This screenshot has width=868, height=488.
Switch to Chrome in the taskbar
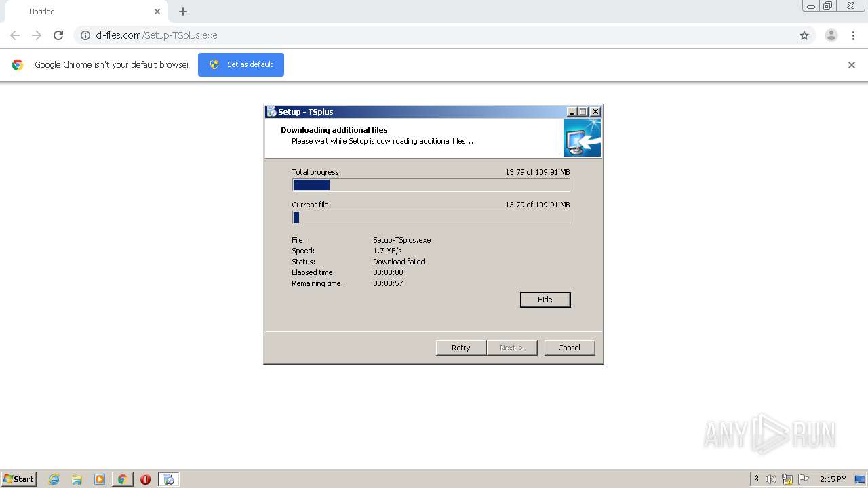122,479
